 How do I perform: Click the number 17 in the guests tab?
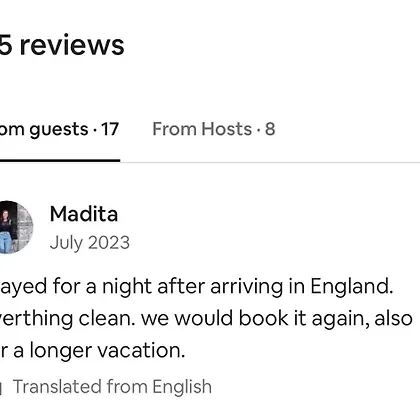pos(110,129)
